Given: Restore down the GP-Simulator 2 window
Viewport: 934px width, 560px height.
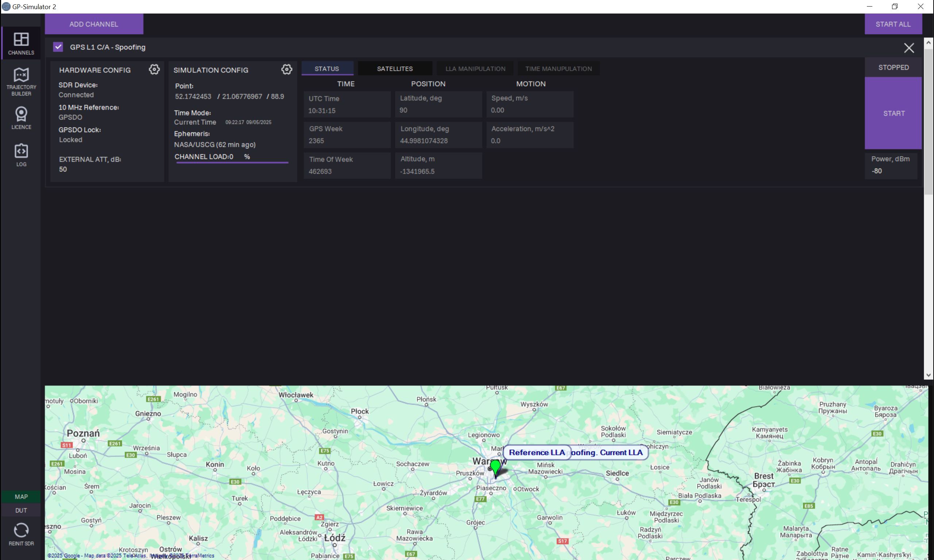Looking at the screenshot, I should tap(894, 7).
